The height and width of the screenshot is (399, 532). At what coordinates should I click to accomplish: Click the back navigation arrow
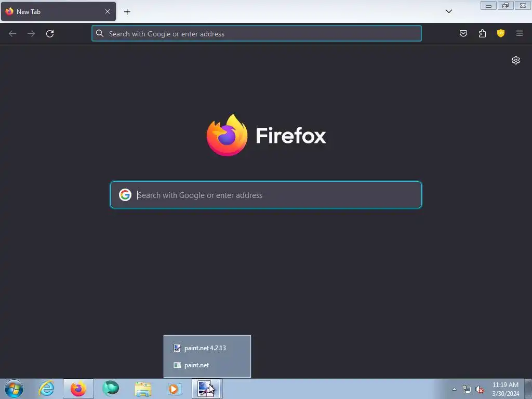(12, 34)
